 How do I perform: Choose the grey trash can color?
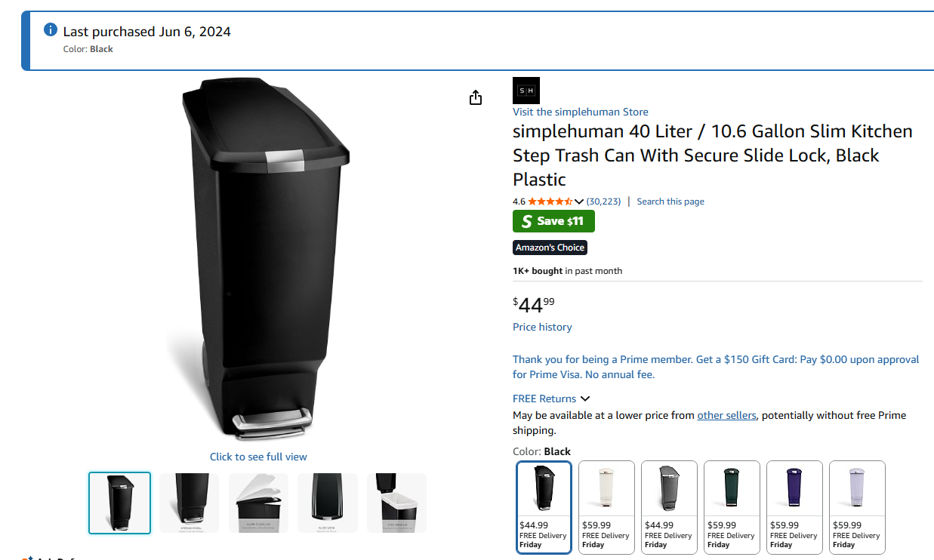[x=669, y=507]
